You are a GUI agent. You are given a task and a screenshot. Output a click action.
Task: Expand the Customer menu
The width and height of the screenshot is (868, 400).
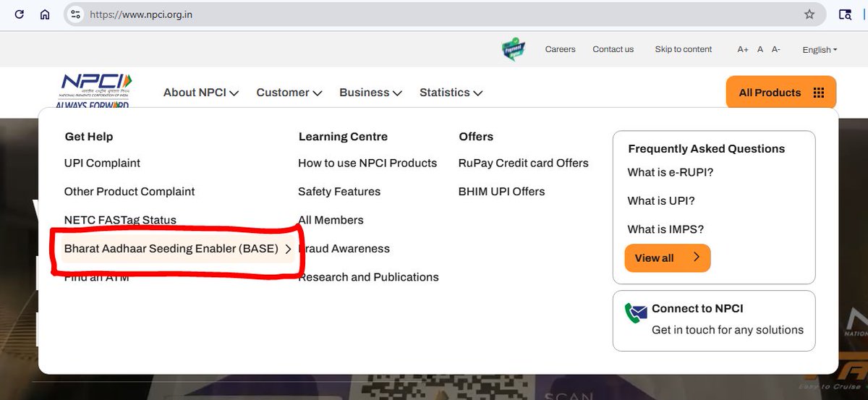tap(289, 93)
